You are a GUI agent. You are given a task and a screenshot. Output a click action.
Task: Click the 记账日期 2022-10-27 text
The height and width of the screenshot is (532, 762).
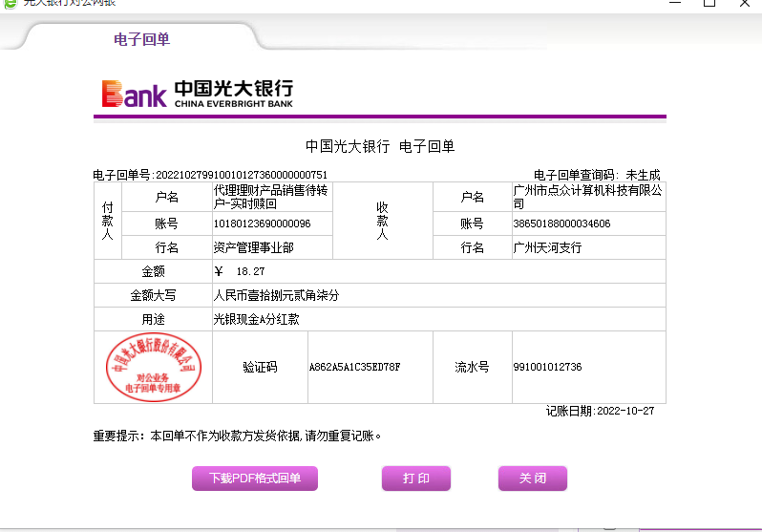click(x=601, y=412)
